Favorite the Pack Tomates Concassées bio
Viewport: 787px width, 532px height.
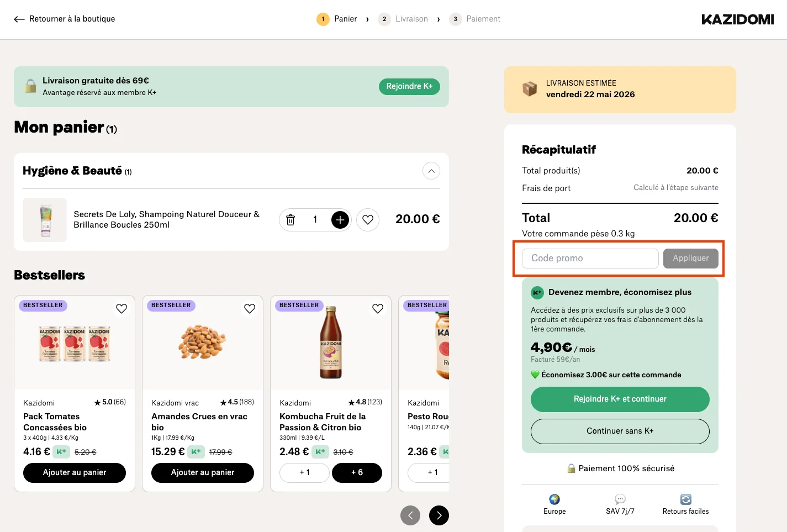click(122, 309)
